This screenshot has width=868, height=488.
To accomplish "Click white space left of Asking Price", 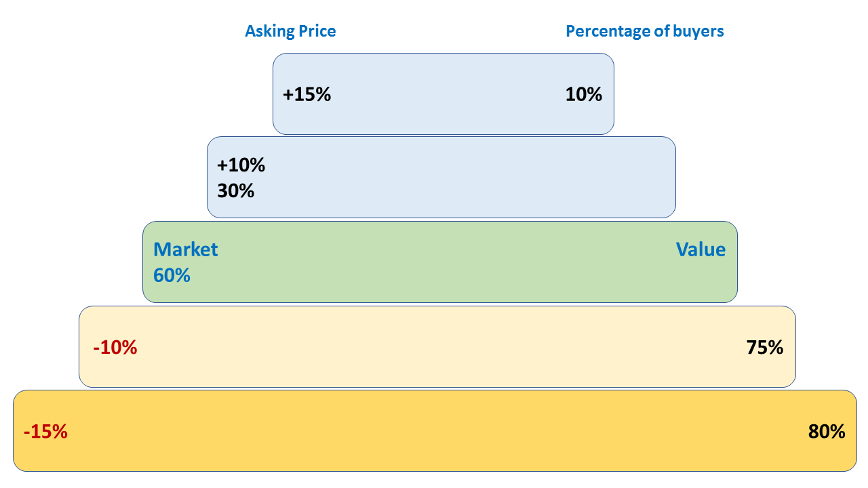I will [x=122, y=31].
